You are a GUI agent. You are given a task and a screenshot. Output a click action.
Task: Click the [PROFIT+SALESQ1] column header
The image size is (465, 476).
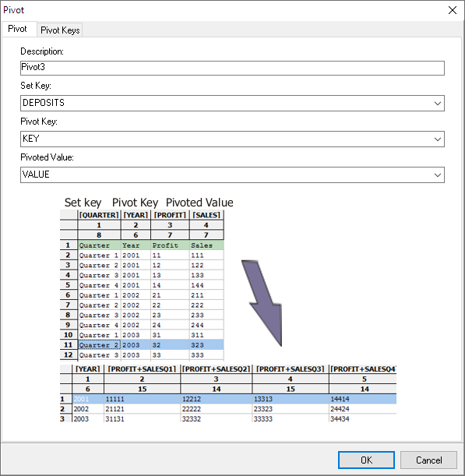pyautogui.click(x=142, y=368)
